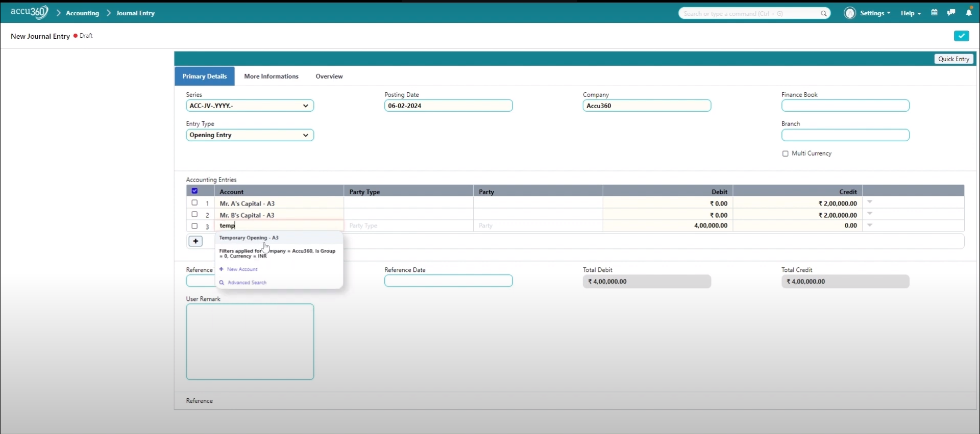Click the Finance Book field
980x434 pixels.
tap(845, 106)
